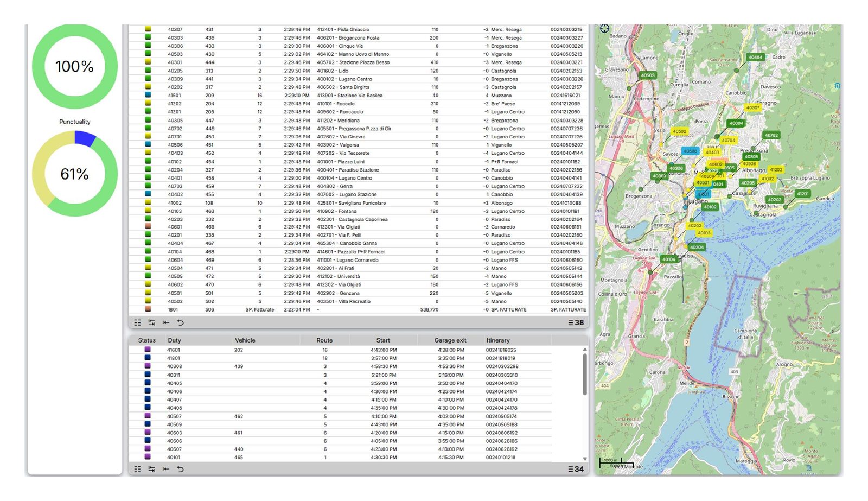The width and height of the screenshot is (868, 501).
Task: Click the undo/reset icon below the upper table
Action: coord(181,322)
